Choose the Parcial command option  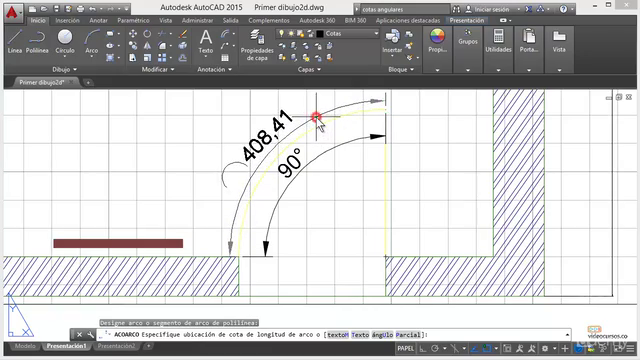pos(408,335)
